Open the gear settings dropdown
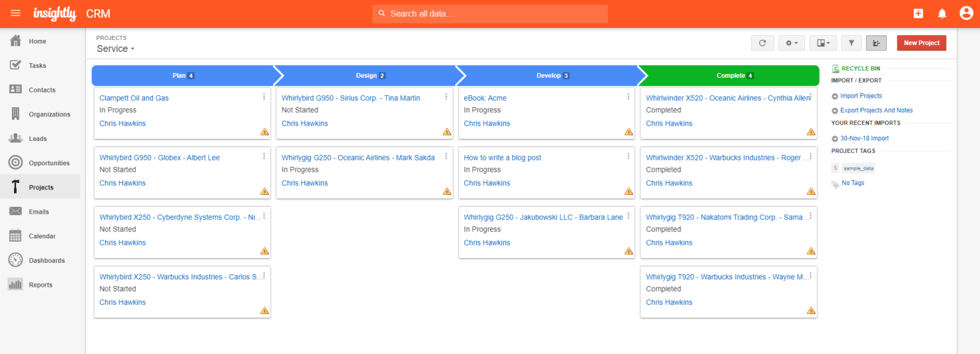This screenshot has width=980, height=354. 792,43
